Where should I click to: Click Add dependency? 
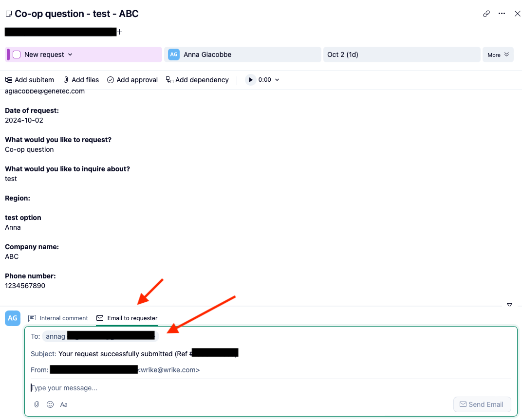tap(197, 80)
